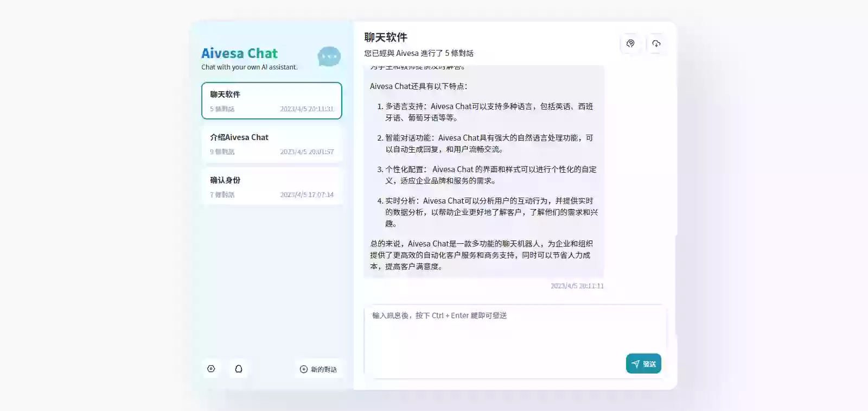Open the 介绍Aivesa Chat conversation
This screenshot has height=411, width=868.
(x=272, y=143)
